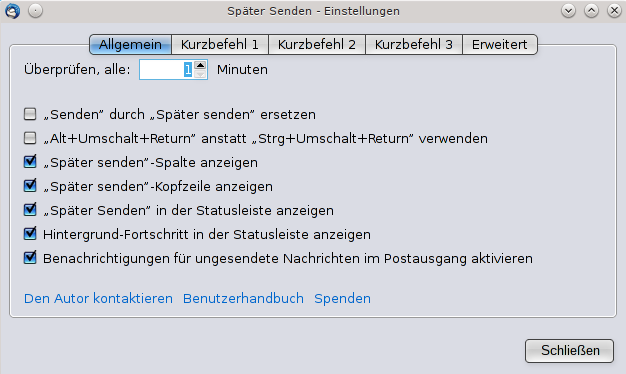
Task: Close the settings window with X icon
Action: (x=614, y=11)
